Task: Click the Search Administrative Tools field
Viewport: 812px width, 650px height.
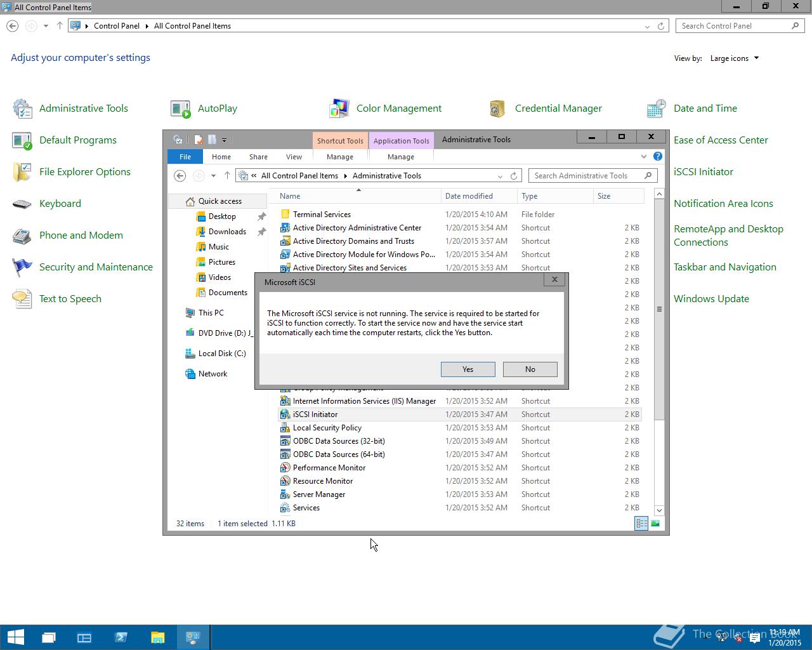Action: (x=593, y=176)
